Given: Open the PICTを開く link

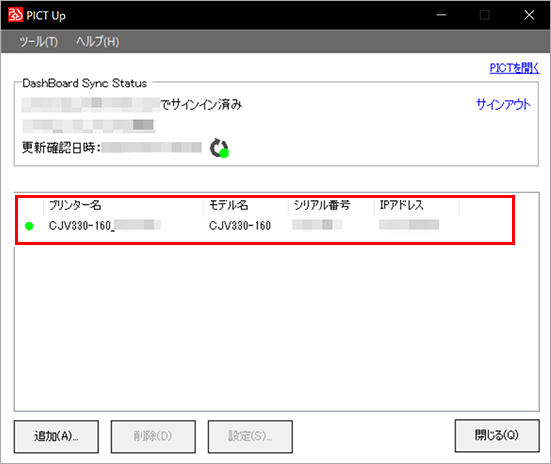Looking at the screenshot, I should pyautogui.click(x=514, y=68).
